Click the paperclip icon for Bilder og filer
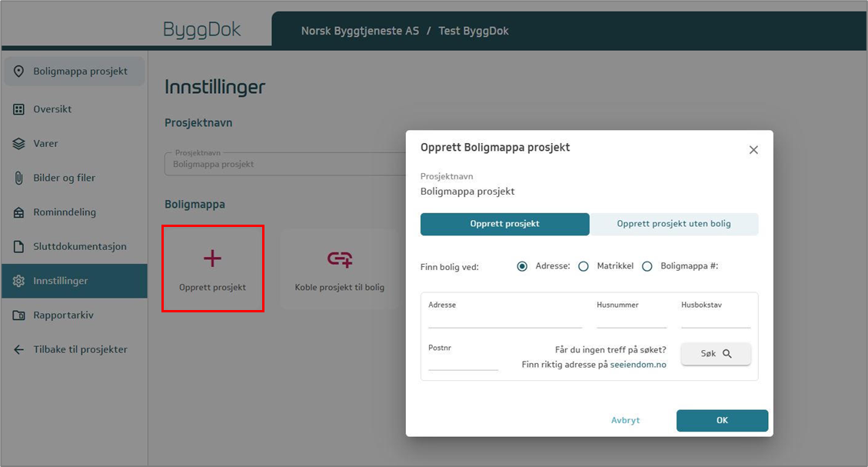Screen dimensions: 868x467 coord(19,178)
